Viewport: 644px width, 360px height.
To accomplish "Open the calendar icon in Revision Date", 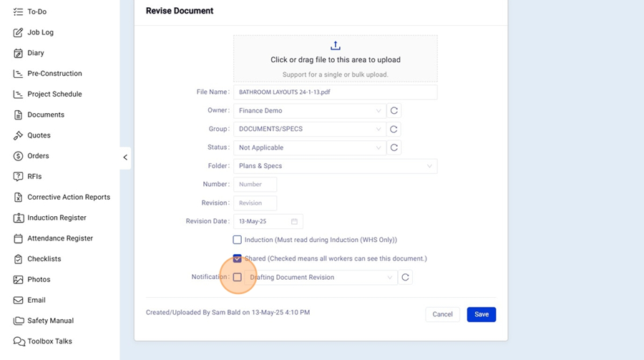I will [294, 222].
